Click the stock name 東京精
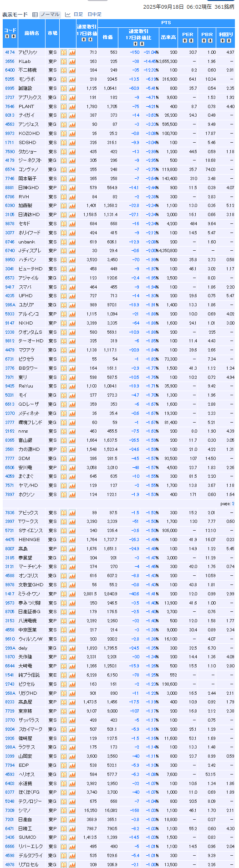Viewport: 239px width, 868px height. 25,711
